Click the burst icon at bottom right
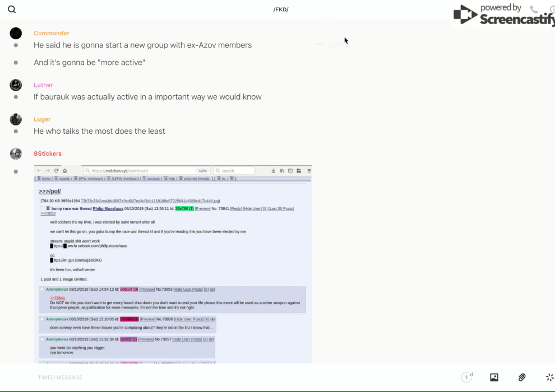The width and height of the screenshot is (555, 392). pos(549,377)
